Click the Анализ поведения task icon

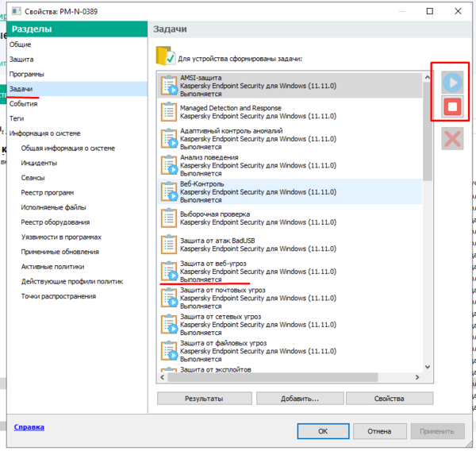point(169,165)
